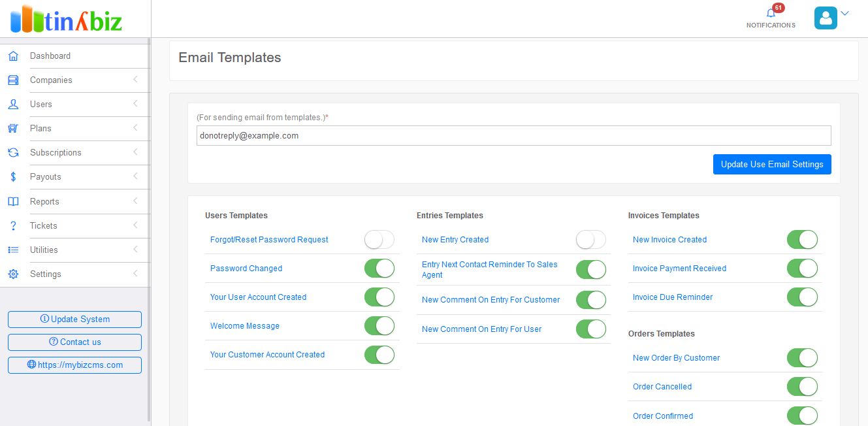Image resolution: width=868 pixels, height=426 pixels.
Task: Expand the Users menu chevron
Action: pyautogui.click(x=135, y=104)
